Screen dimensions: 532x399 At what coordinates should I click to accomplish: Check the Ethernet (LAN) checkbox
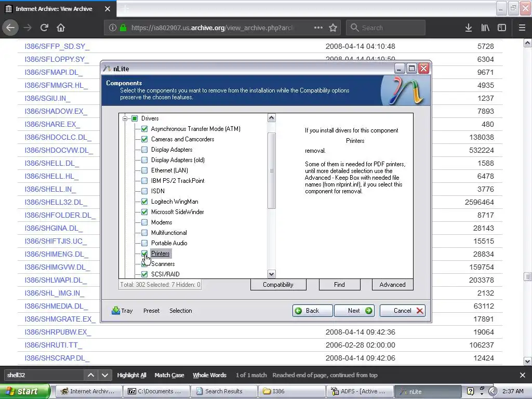coord(144,170)
